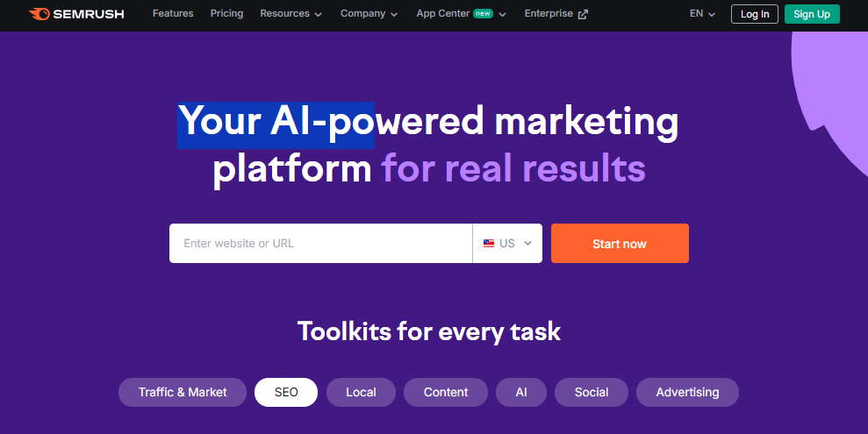The height and width of the screenshot is (434, 868).
Task: Click the Enterprise external link icon
Action: (x=583, y=14)
